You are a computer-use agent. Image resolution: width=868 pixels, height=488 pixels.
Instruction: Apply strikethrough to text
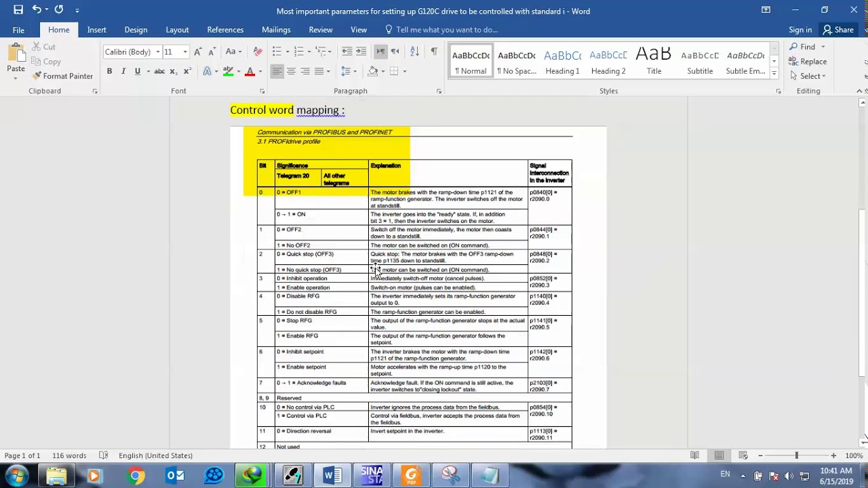pos(159,71)
